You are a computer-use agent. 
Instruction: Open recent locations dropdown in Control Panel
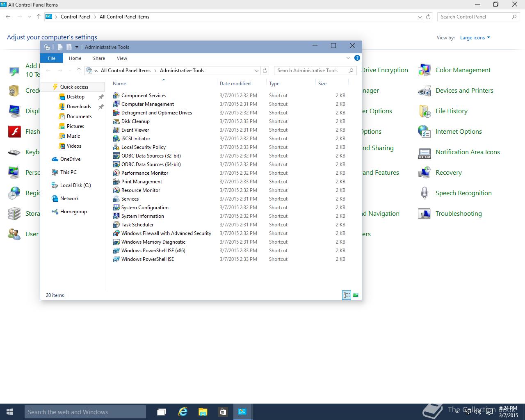pos(30,17)
